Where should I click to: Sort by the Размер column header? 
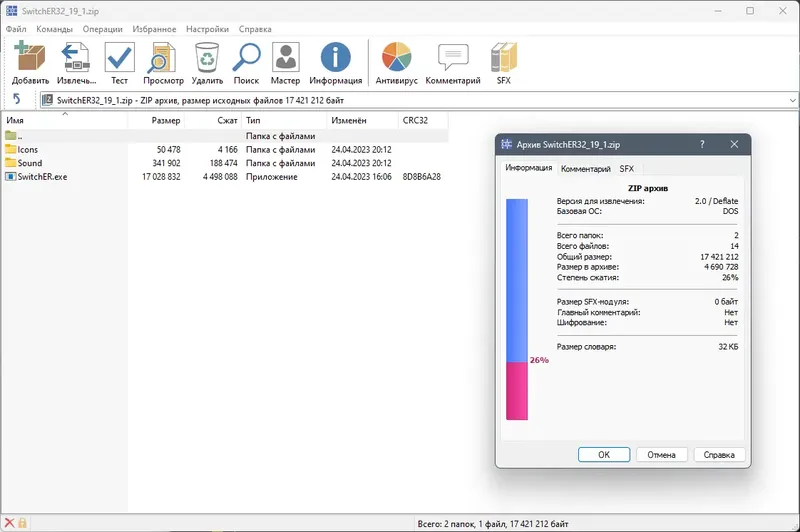click(x=156, y=120)
